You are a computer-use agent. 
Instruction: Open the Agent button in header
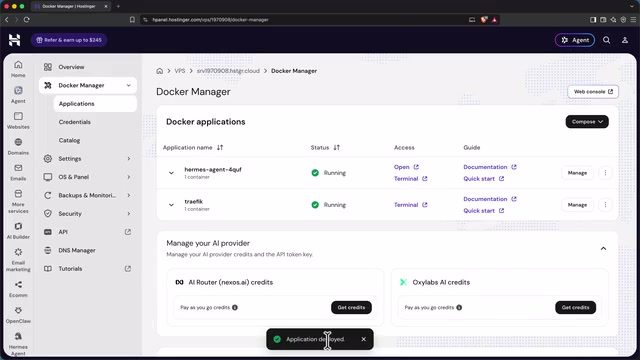(575, 40)
